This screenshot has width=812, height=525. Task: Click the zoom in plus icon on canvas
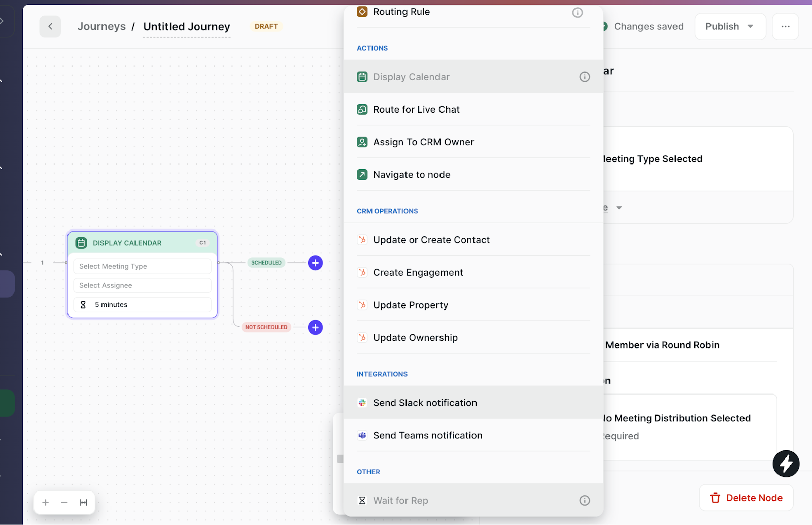(x=45, y=503)
